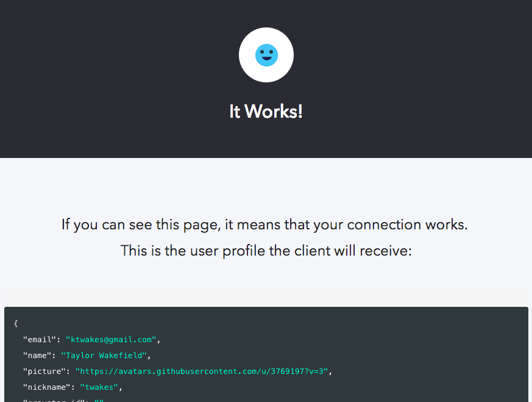
Task: Click the opening curly brace in the JSON
Action: click(16, 323)
